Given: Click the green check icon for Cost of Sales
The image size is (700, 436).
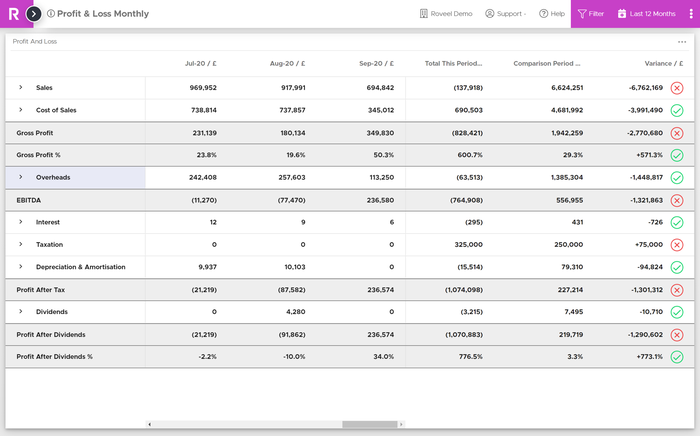Looking at the screenshot, I should (677, 110).
